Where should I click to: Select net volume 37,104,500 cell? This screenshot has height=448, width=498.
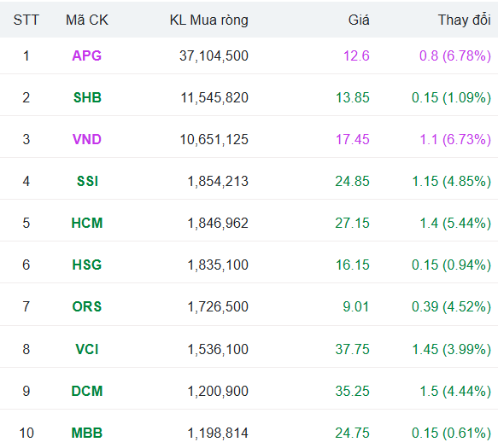click(214, 55)
